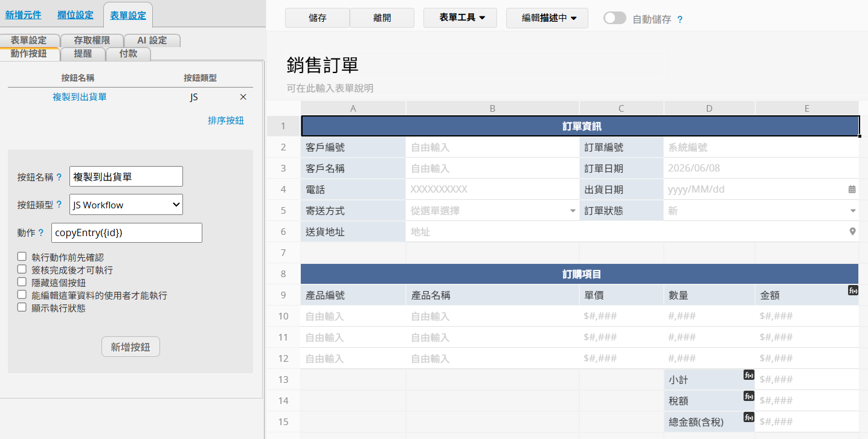Select the 訂購項目 section header
Viewport: 868px width, 439px height.
(580, 274)
